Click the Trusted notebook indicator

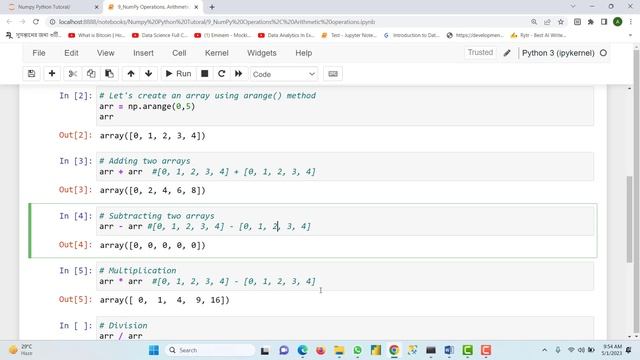pyautogui.click(x=480, y=53)
